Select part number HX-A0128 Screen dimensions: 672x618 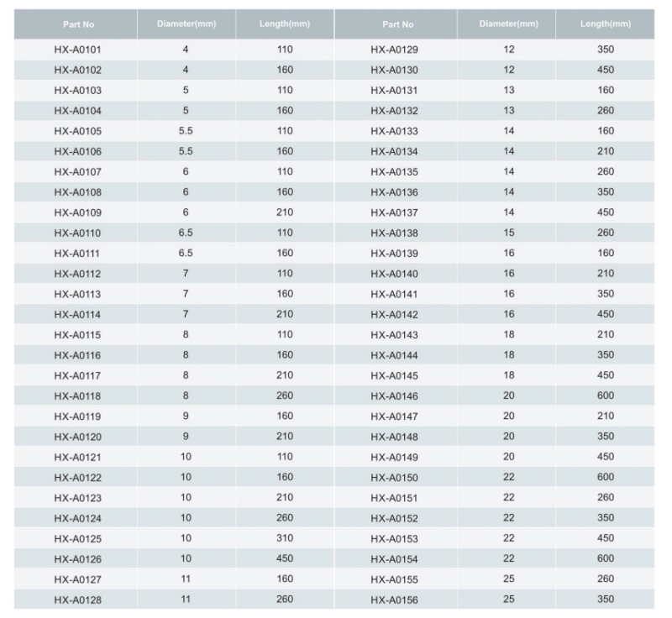[x=77, y=600]
